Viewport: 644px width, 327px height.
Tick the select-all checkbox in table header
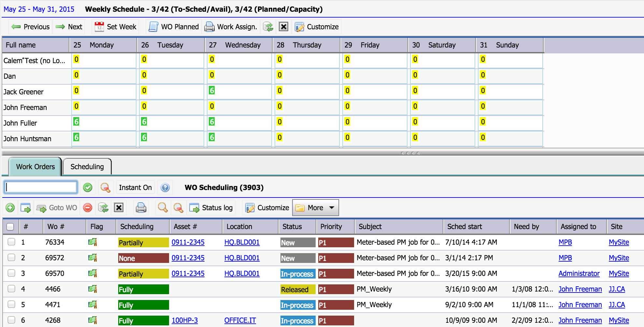10,227
